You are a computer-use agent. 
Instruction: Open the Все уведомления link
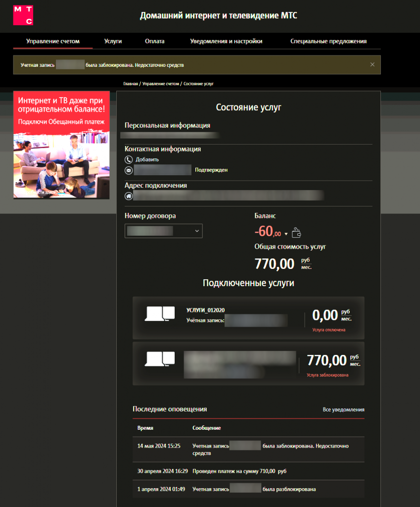(x=343, y=409)
